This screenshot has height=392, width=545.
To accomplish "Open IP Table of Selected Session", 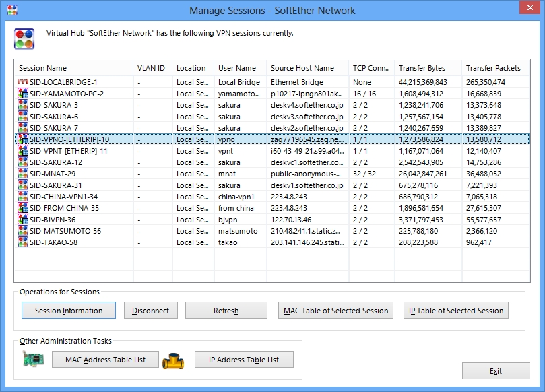I will click(456, 311).
